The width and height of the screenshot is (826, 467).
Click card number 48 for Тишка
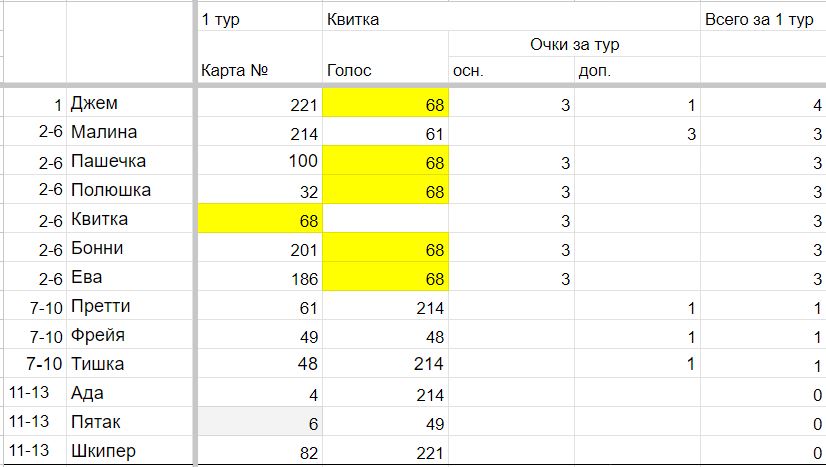pyautogui.click(x=260, y=363)
